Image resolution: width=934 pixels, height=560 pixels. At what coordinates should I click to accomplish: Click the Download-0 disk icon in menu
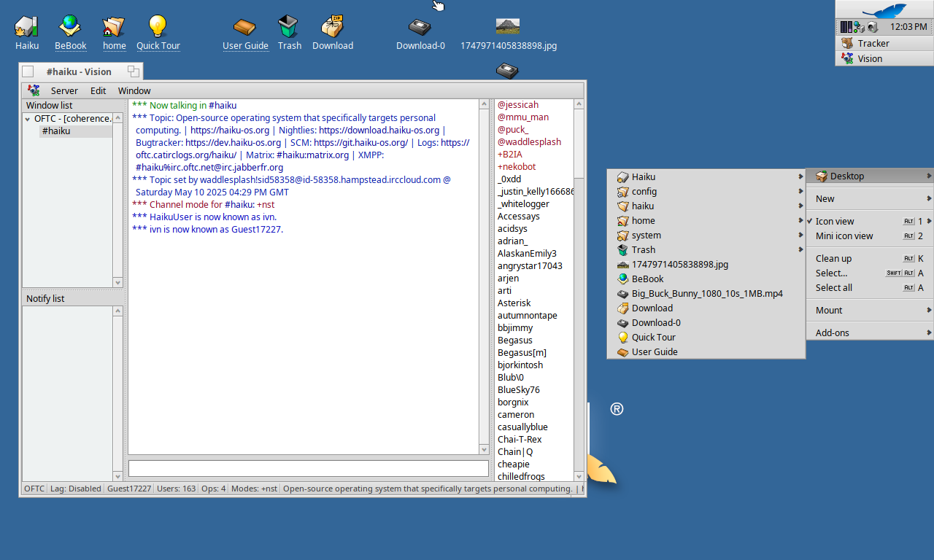pyautogui.click(x=622, y=322)
